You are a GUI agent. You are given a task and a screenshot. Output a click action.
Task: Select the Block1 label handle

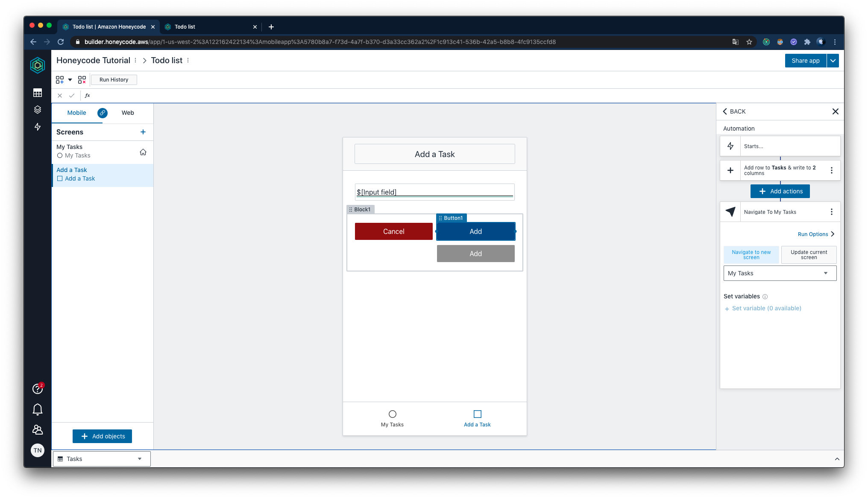point(360,210)
